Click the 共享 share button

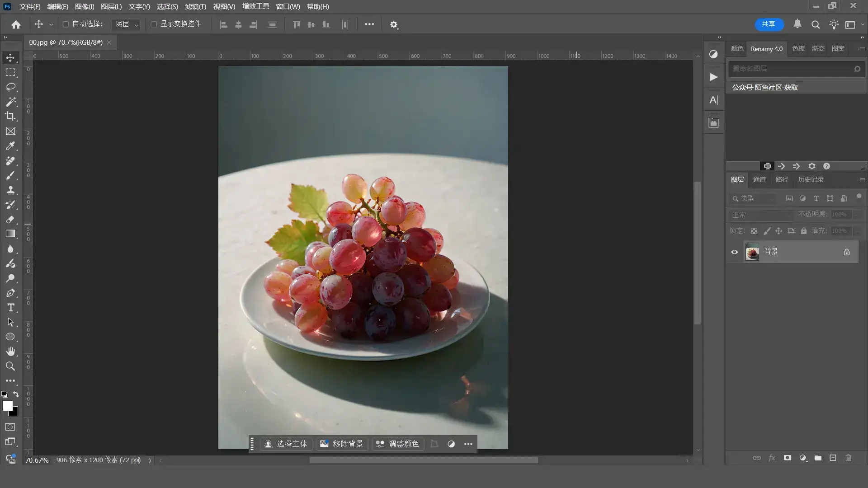(769, 24)
